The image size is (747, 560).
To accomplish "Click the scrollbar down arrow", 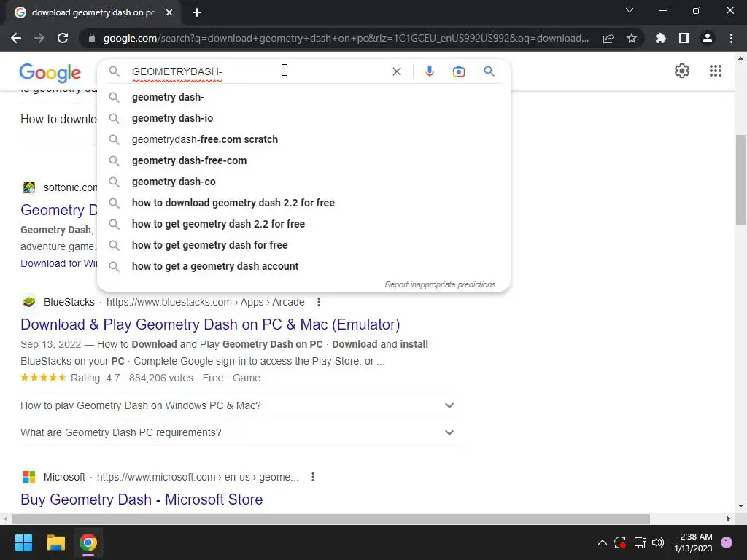I will tap(740, 506).
